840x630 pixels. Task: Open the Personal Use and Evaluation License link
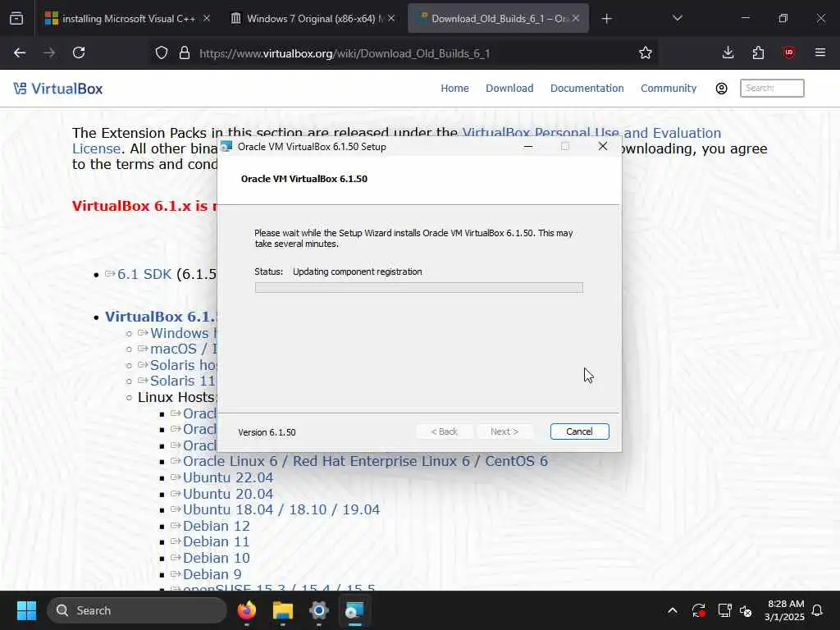pyautogui.click(x=591, y=133)
